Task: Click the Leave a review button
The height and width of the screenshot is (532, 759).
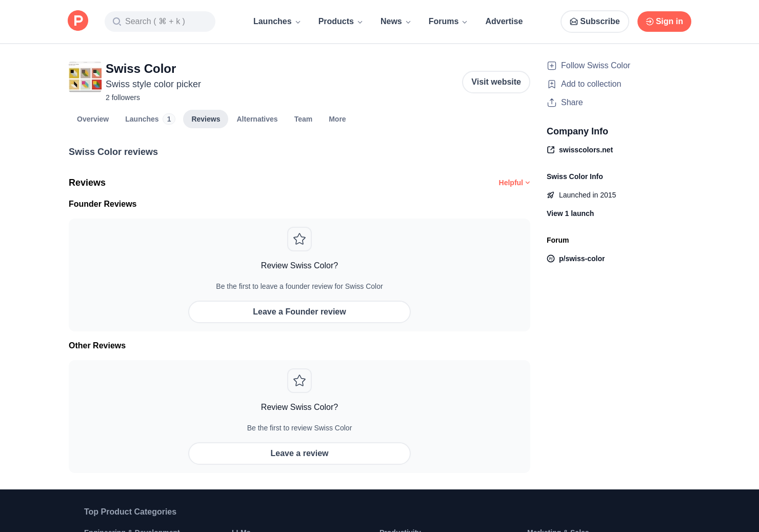Action: tap(299, 454)
